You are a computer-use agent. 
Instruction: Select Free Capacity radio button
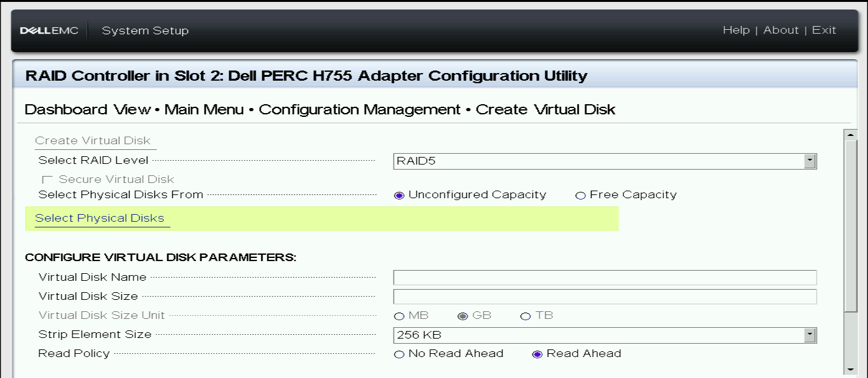pos(580,196)
